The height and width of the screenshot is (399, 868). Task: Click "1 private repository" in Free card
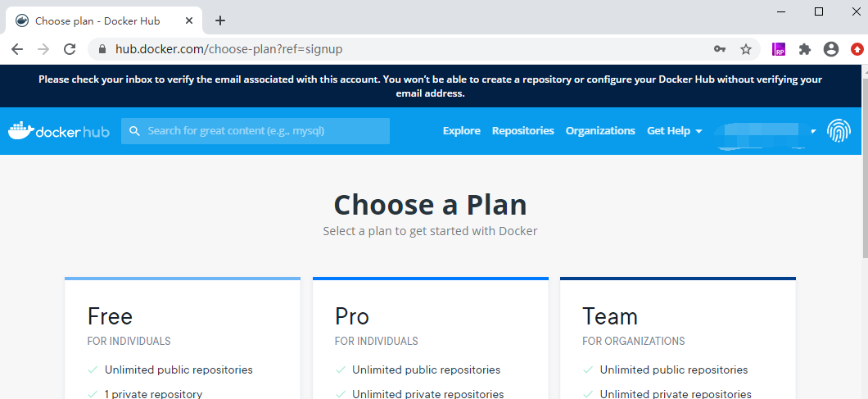click(153, 395)
